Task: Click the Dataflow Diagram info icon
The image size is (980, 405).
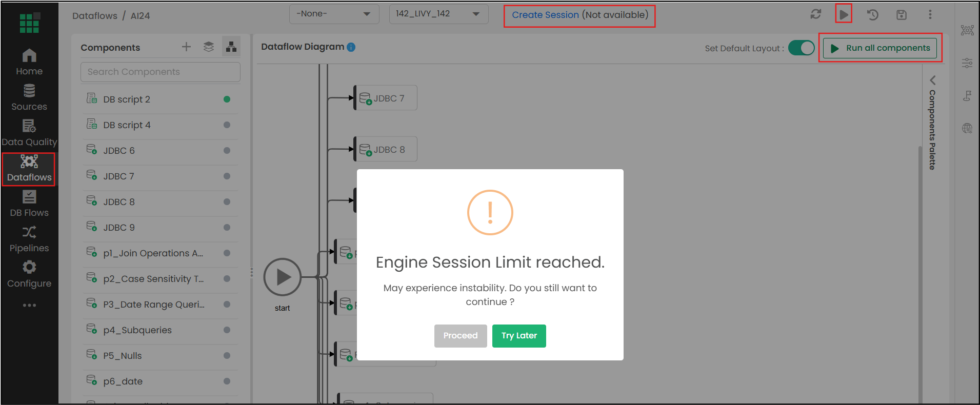Action: tap(351, 47)
